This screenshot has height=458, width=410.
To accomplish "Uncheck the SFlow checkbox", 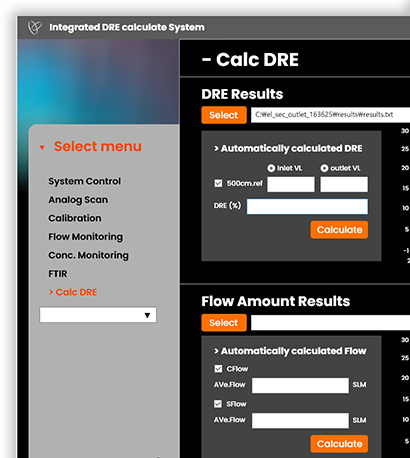I will click(x=218, y=404).
